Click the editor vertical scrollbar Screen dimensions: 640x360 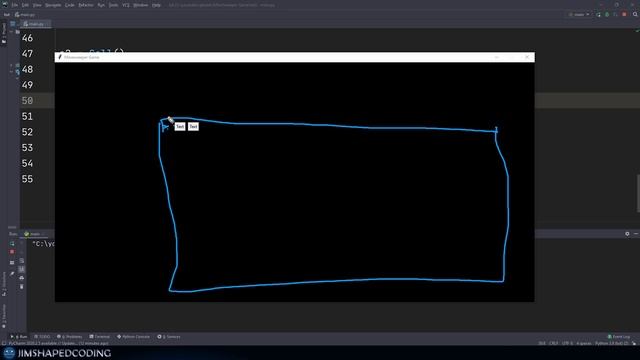click(x=638, y=193)
